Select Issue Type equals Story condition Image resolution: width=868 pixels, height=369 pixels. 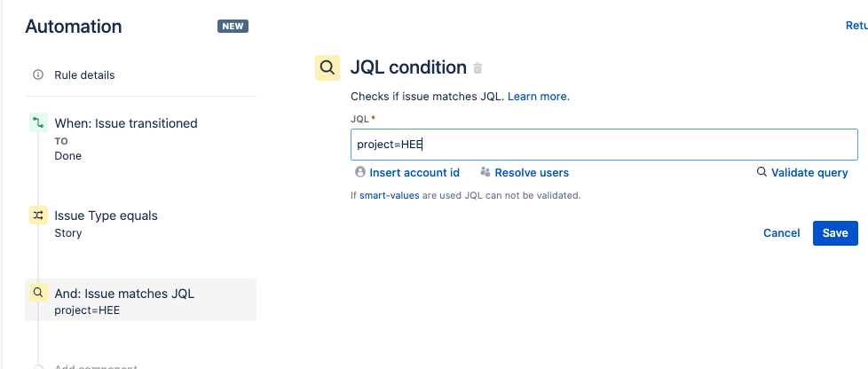(x=140, y=224)
